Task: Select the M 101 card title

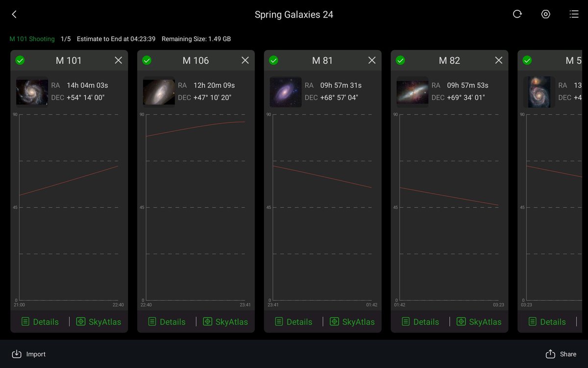Action: [x=69, y=60]
